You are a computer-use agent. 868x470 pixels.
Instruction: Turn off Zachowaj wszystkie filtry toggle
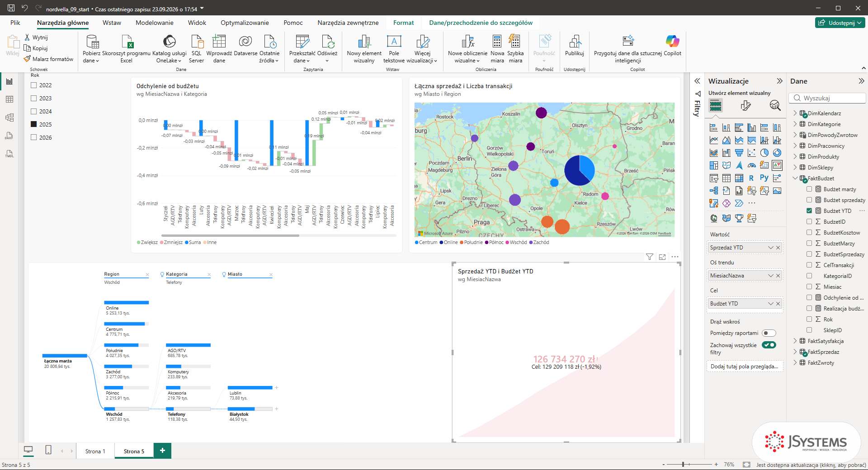tap(769, 345)
